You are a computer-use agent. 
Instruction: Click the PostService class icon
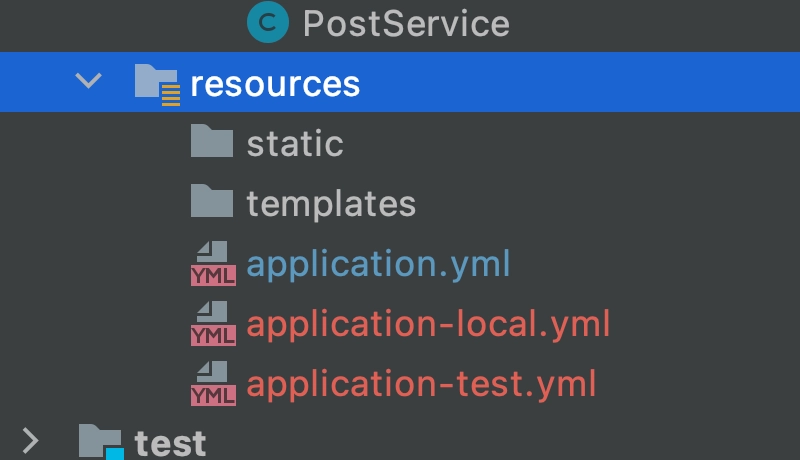click(x=268, y=23)
